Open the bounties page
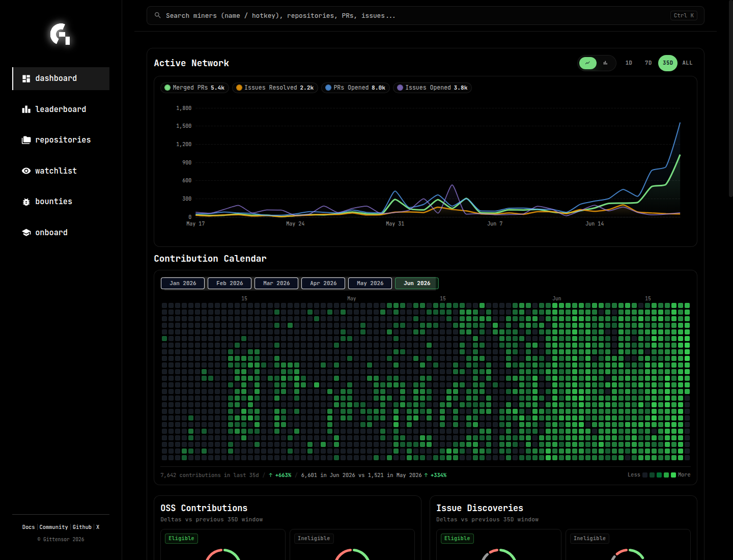The height and width of the screenshot is (560, 733). click(61, 202)
